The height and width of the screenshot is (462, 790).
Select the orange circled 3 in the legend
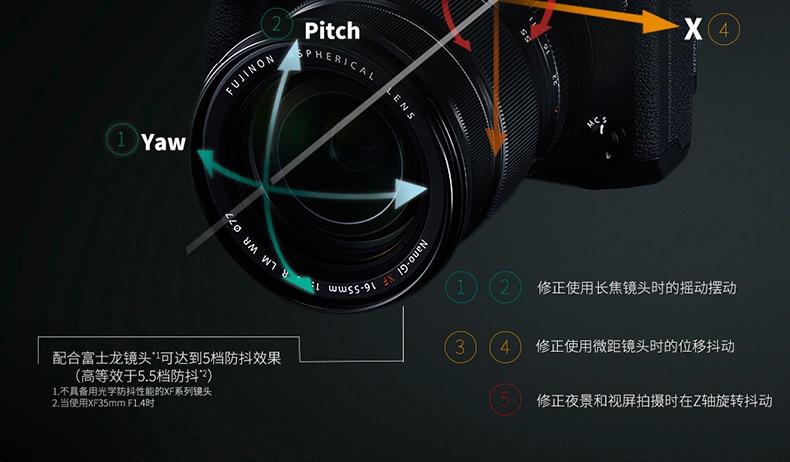pos(460,347)
